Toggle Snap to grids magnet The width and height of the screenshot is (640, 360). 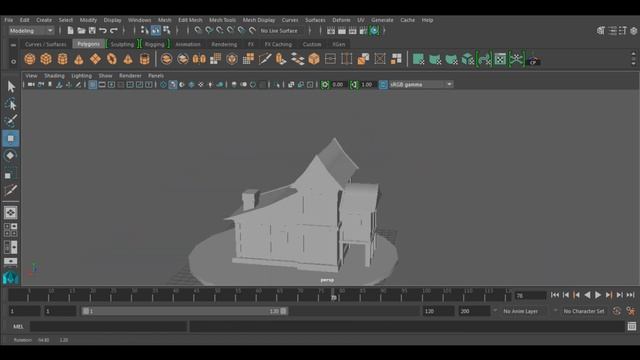tap(198, 31)
